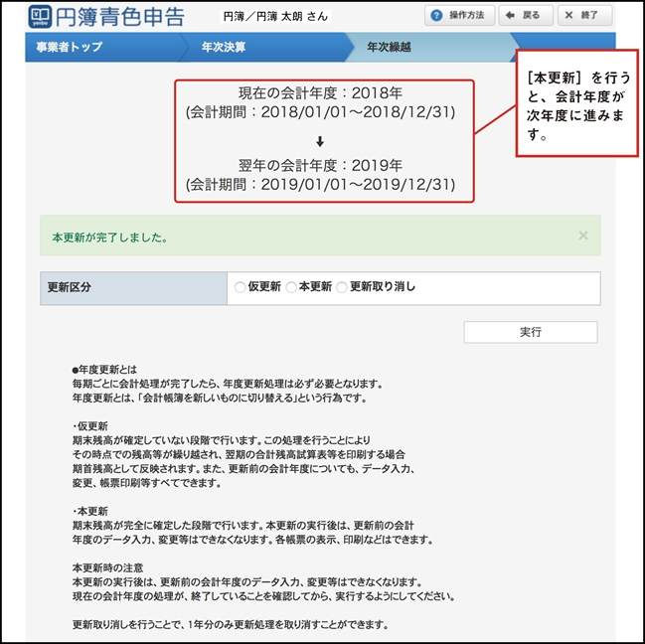645x644 pixels.
Task: Click the 本更新時の注意 heading text
Action: (x=112, y=566)
